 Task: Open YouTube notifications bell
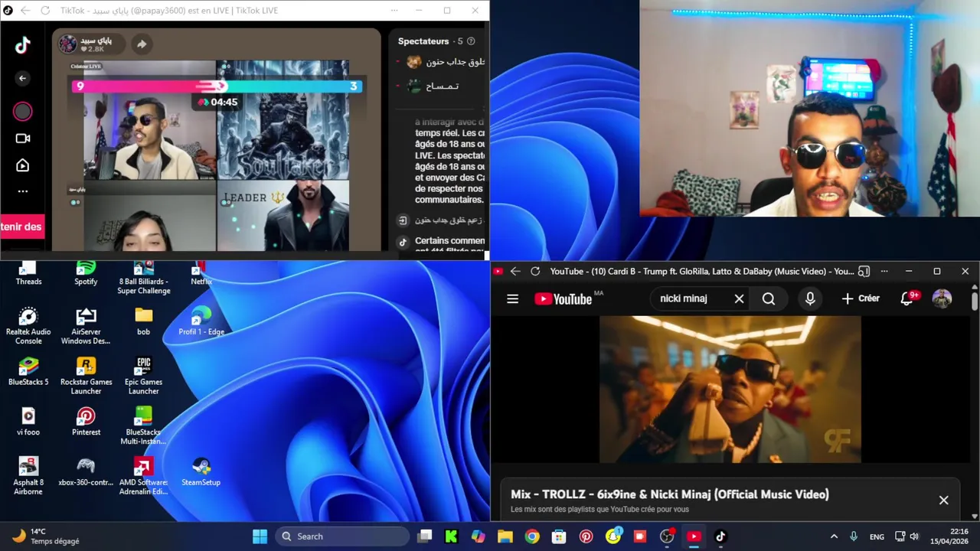pos(908,298)
